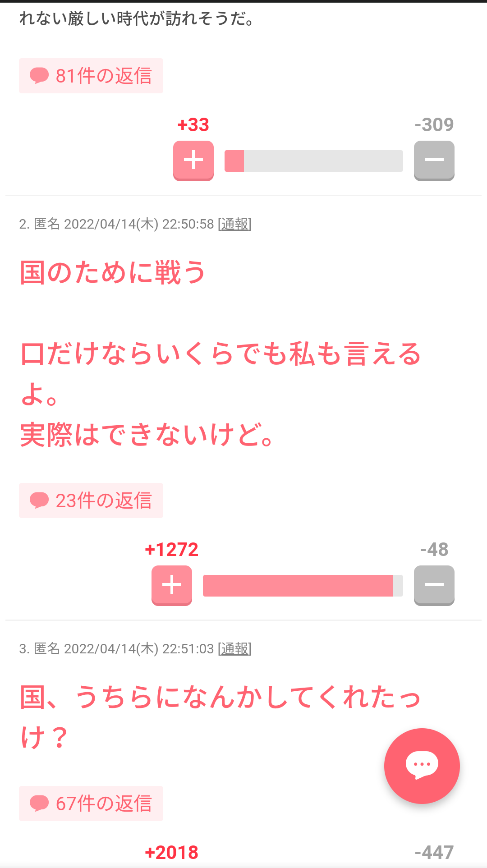Tap the +2018 upvote count
This screenshot has height=868, width=487.
pos(172,853)
